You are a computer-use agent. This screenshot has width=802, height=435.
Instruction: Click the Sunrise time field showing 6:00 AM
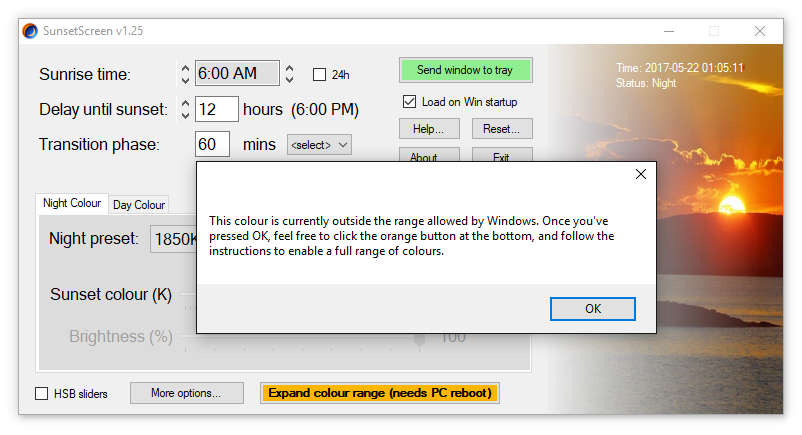pyautogui.click(x=237, y=73)
